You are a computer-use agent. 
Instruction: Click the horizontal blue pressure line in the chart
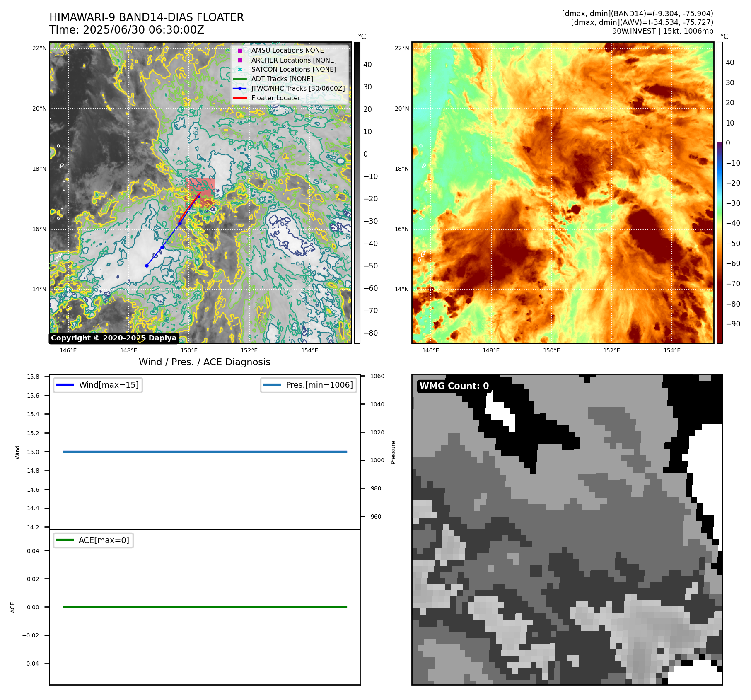[x=205, y=451]
